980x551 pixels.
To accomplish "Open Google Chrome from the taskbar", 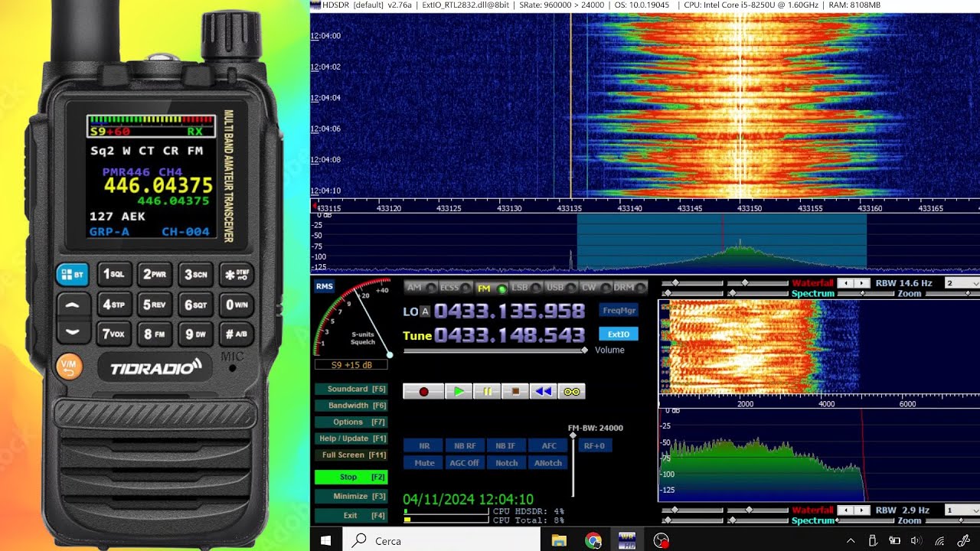I will (x=593, y=540).
